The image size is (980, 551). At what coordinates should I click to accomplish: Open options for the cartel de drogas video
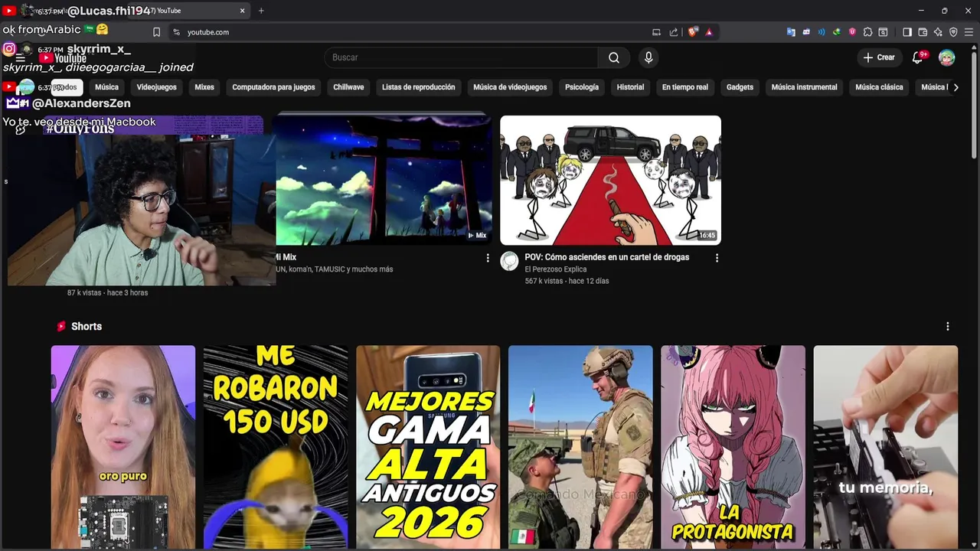717,258
